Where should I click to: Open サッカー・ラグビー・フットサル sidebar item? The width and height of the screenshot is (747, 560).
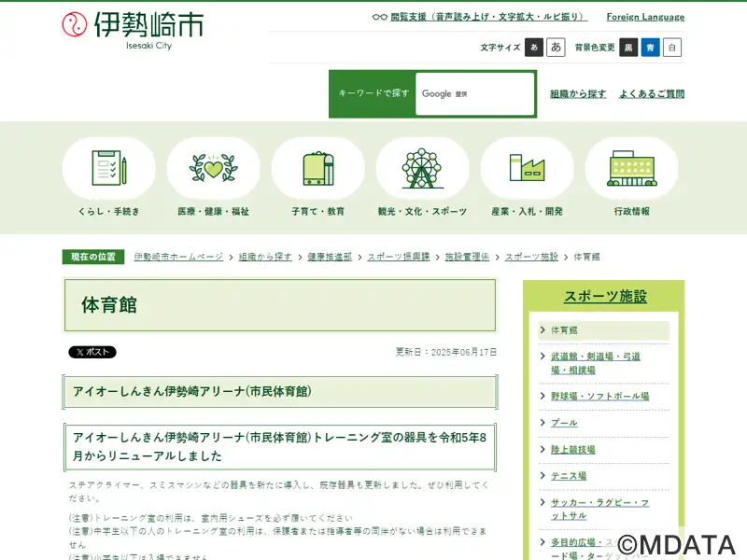point(599,509)
